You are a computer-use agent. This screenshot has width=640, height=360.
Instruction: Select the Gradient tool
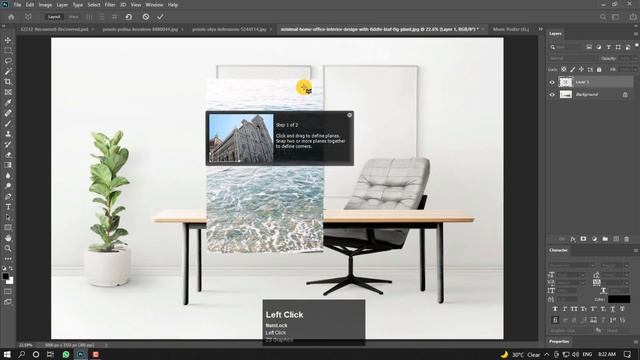8,165
